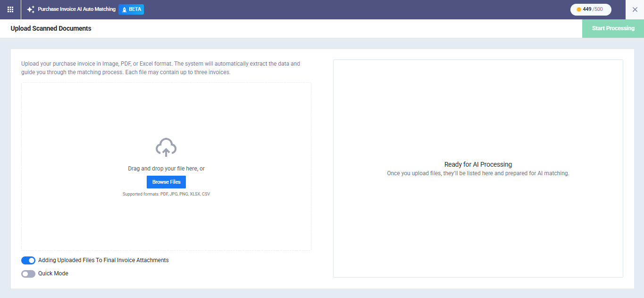
Task: Click the gold coin credits icon
Action: coord(579,9)
